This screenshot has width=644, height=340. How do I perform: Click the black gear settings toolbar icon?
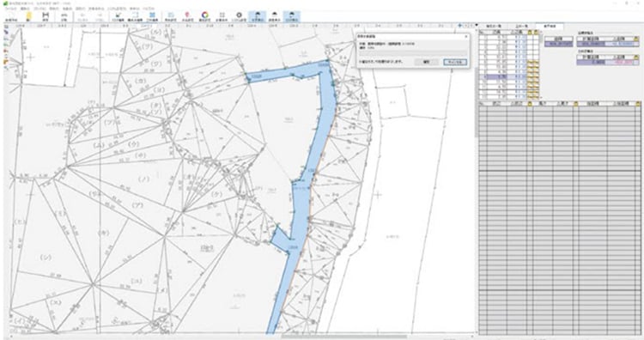point(239,15)
